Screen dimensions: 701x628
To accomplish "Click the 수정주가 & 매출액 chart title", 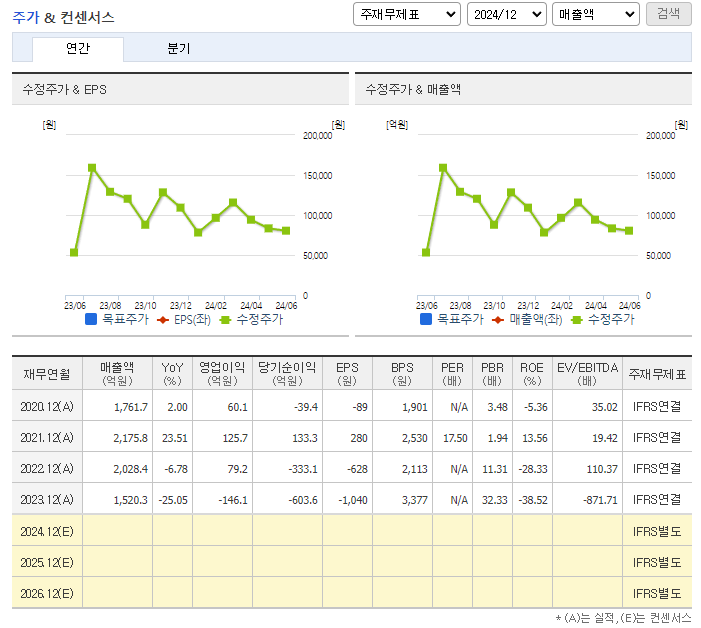I will (x=413, y=89).
